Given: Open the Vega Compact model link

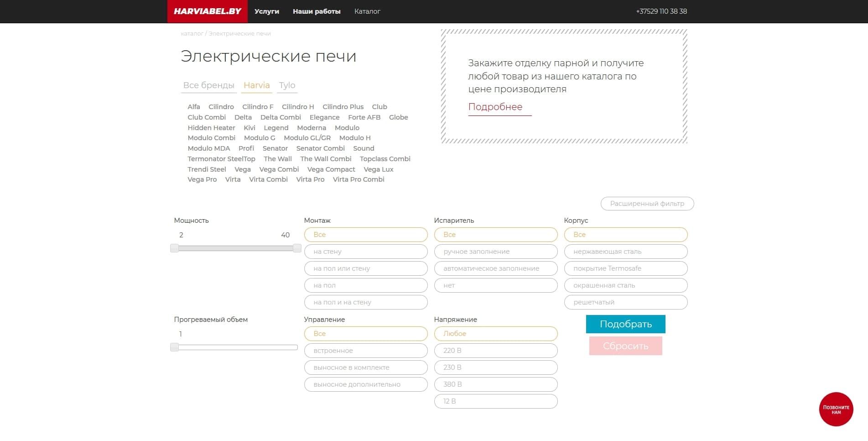Looking at the screenshot, I should click(x=331, y=169).
